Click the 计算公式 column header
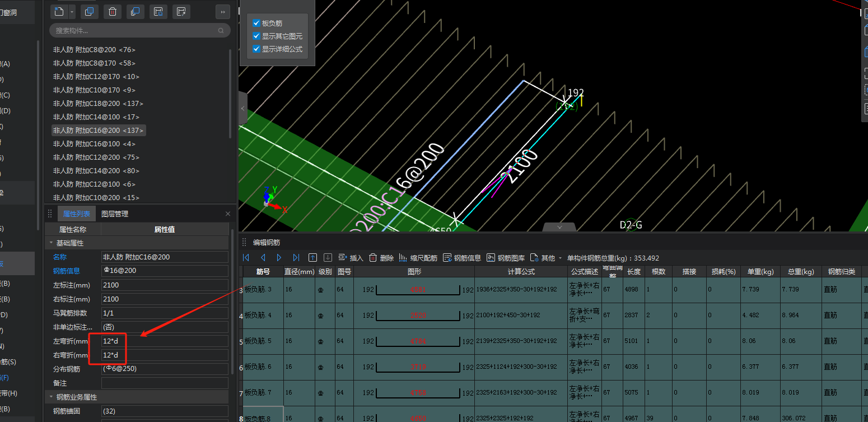 (521, 271)
